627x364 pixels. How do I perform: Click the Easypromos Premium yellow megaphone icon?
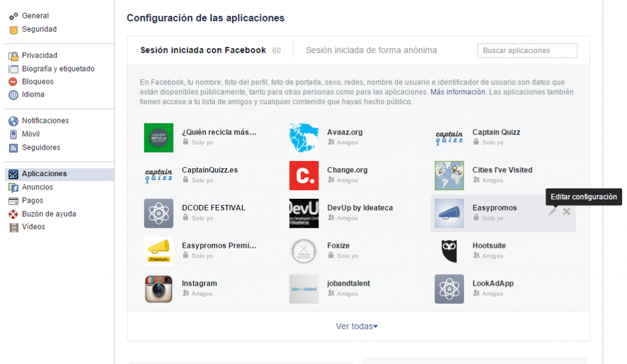click(159, 251)
